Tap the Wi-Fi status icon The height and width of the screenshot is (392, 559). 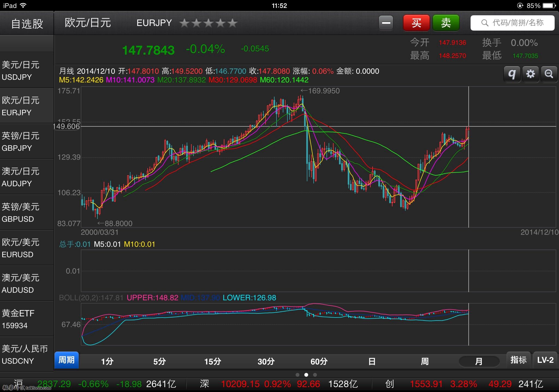[x=23, y=5]
